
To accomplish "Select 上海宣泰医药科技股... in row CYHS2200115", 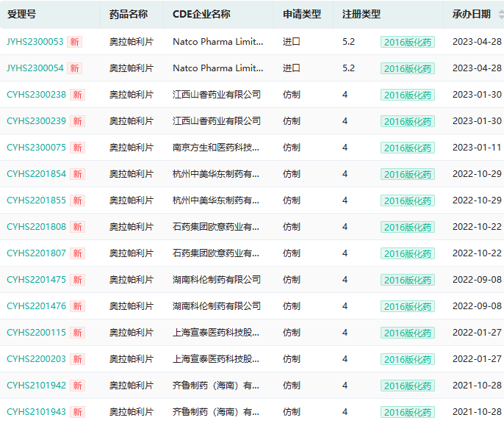I will pyautogui.click(x=216, y=333).
